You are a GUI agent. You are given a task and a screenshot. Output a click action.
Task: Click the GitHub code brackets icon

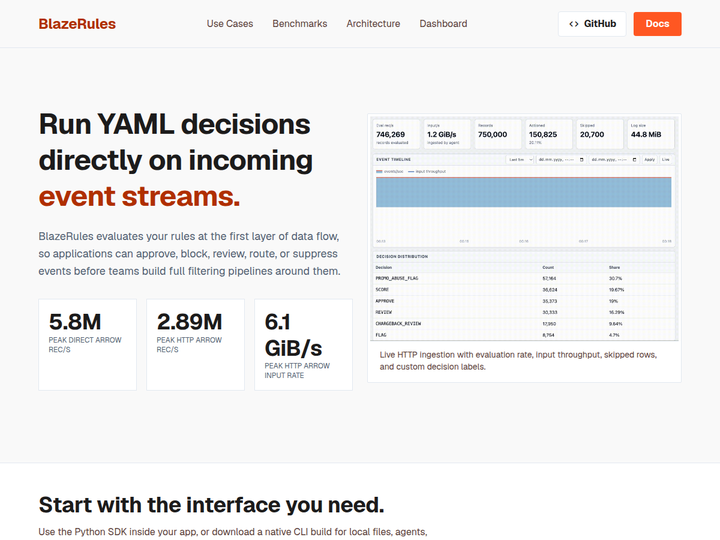point(574,24)
